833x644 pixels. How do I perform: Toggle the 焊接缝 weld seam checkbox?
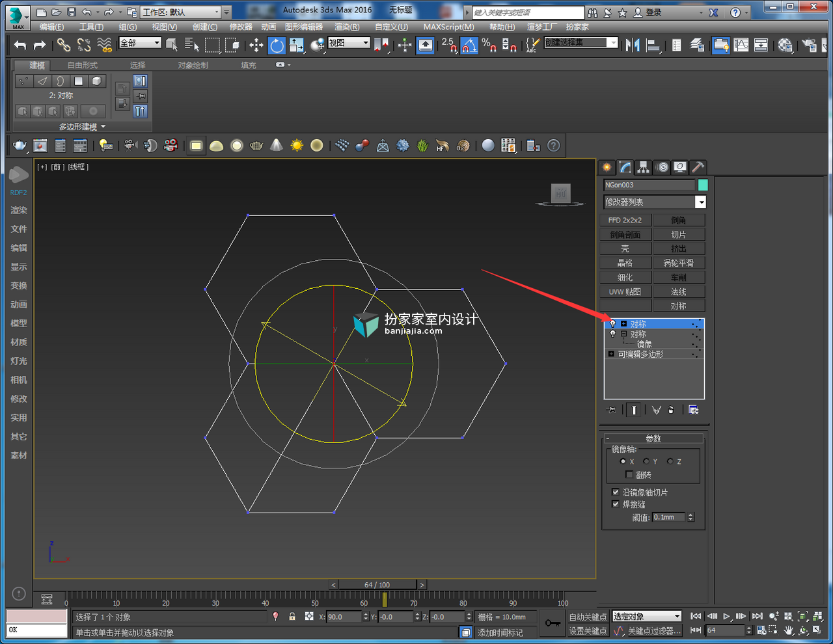click(x=616, y=504)
